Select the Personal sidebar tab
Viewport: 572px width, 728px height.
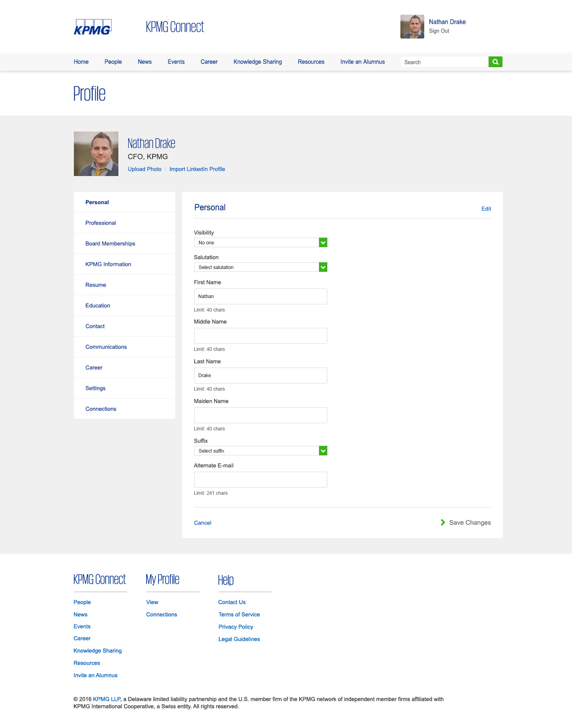coord(124,202)
